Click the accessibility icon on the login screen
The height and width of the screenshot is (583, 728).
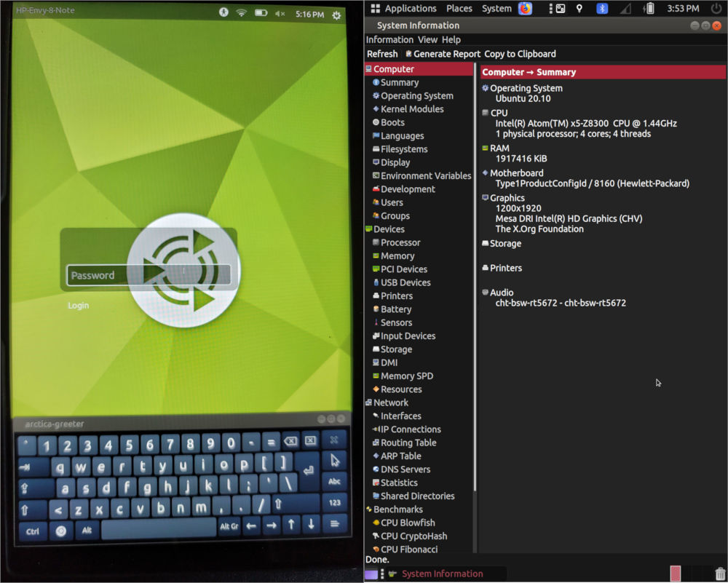223,12
